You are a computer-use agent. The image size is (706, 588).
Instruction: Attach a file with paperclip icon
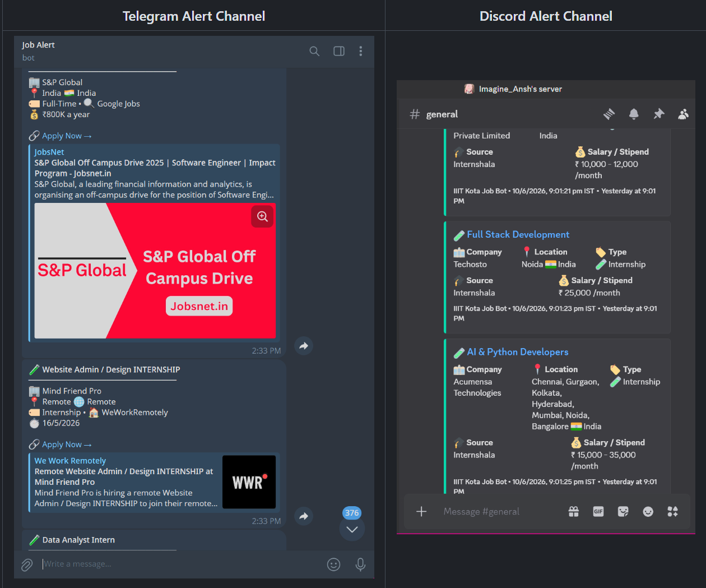27,564
